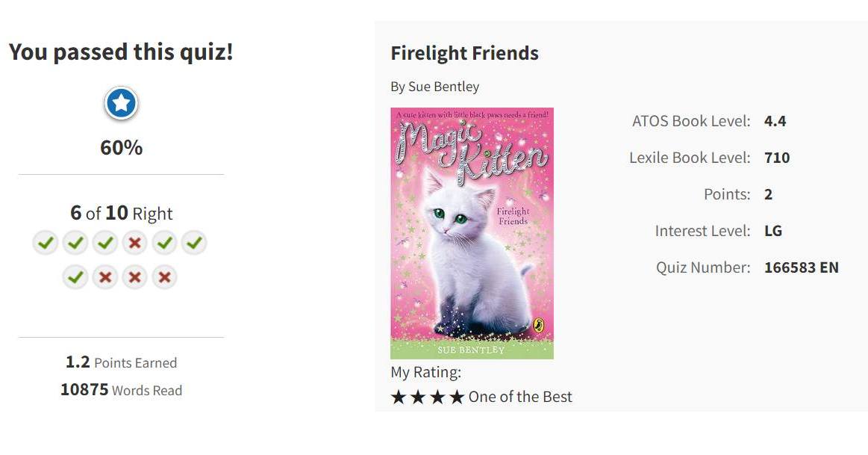Select the fifth question's green checkmark
This screenshot has height=455, width=868.
click(x=164, y=243)
